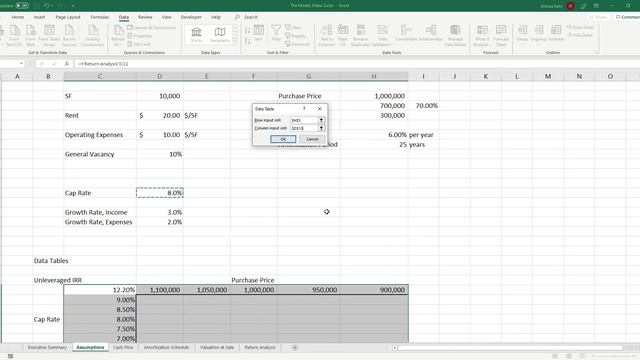Click the formula bar text

click(x=104, y=64)
